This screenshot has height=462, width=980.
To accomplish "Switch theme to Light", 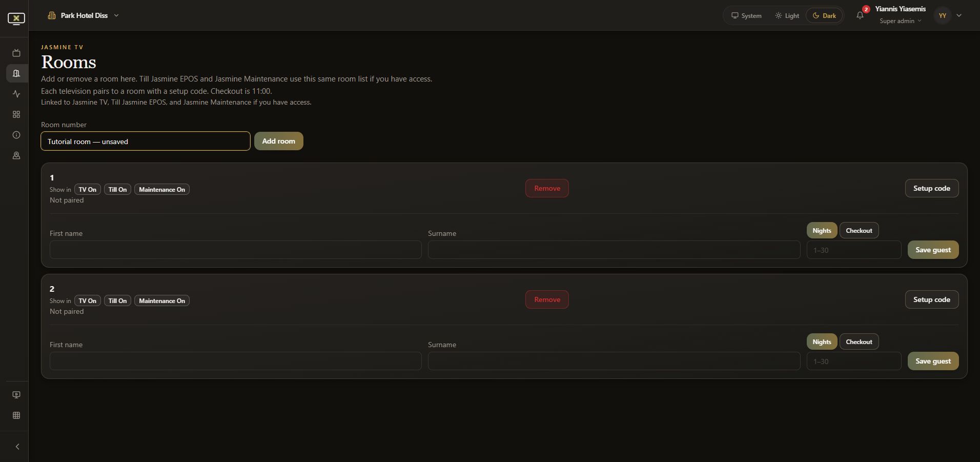I will [787, 15].
